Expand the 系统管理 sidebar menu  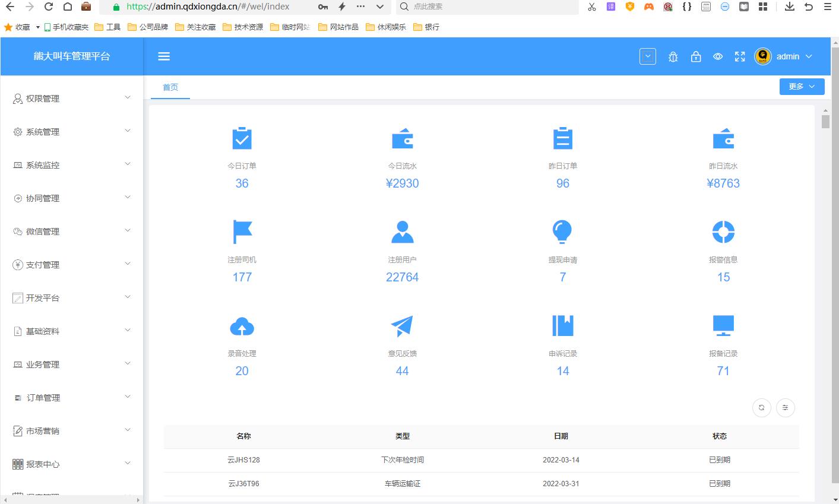72,132
